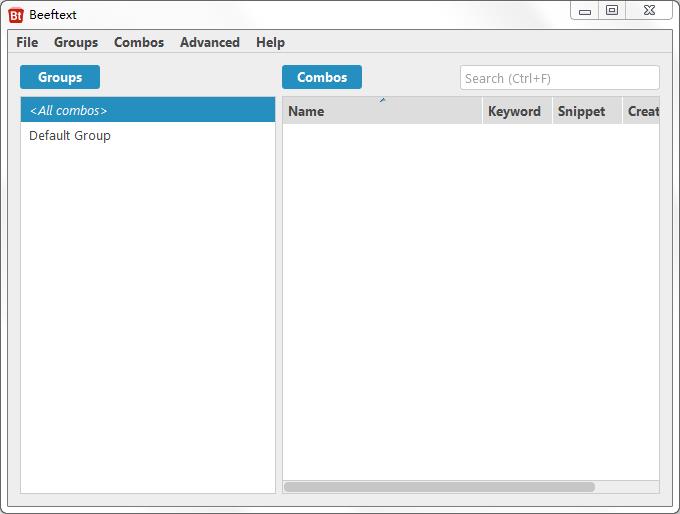Image resolution: width=680 pixels, height=514 pixels.
Task: Click the Beeftext Bt app icon
Action: (x=16, y=15)
